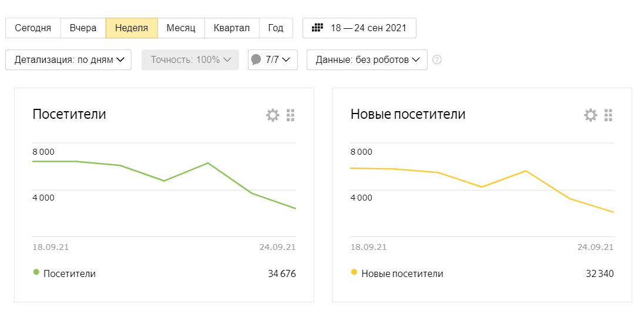This screenshot has width=644, height=317.
Task: Open Точность: 100% dropdown
Action: pos(190,59)
